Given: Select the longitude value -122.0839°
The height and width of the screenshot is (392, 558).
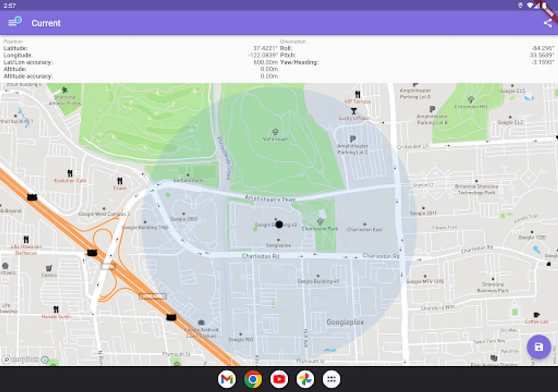Looking at the screenshot, I should (x=263, y=55).
